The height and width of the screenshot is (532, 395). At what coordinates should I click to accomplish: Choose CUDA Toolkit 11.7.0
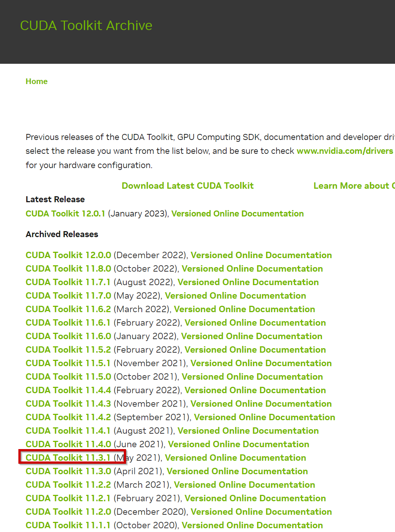pos(68,296)
